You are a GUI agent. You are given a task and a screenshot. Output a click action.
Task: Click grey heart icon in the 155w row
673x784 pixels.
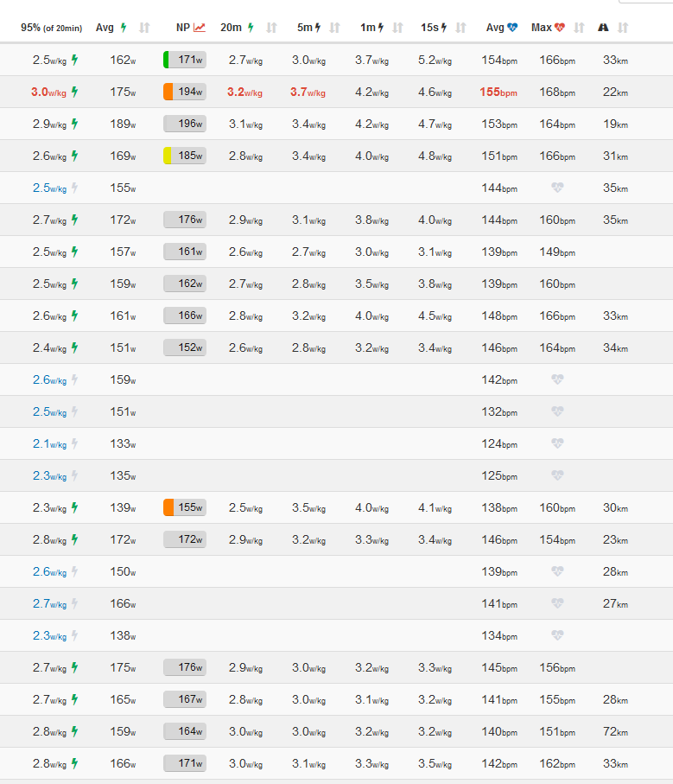(x=557, y=188)
